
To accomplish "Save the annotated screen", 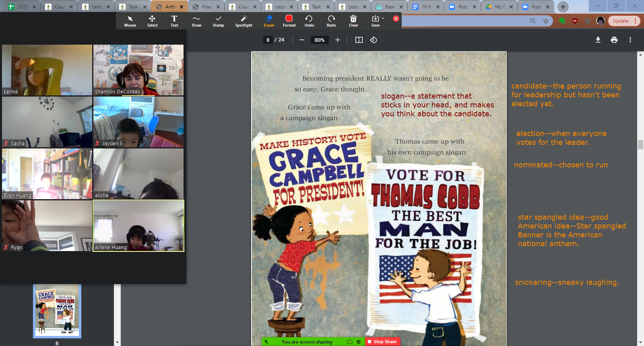I will 375,21.
